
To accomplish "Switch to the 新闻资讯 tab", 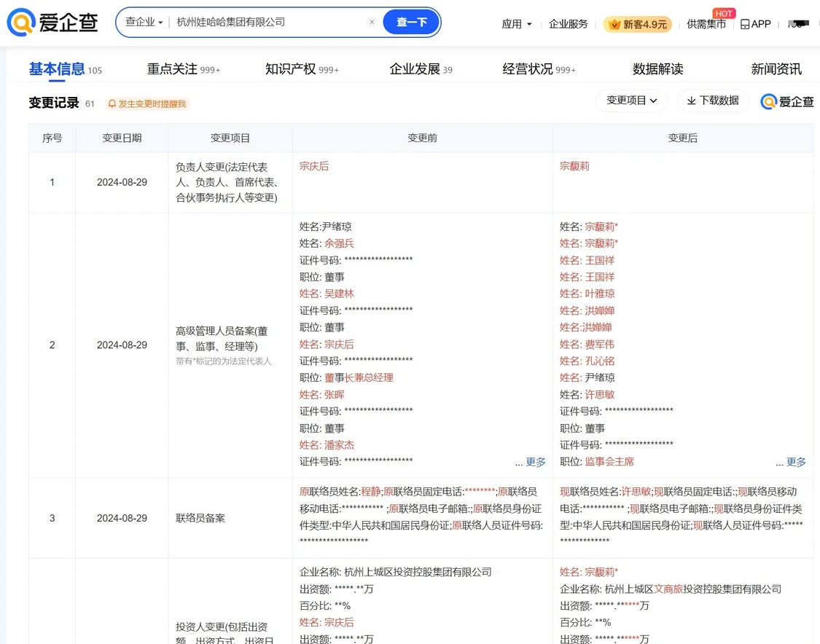I will (x=776, y=69).
